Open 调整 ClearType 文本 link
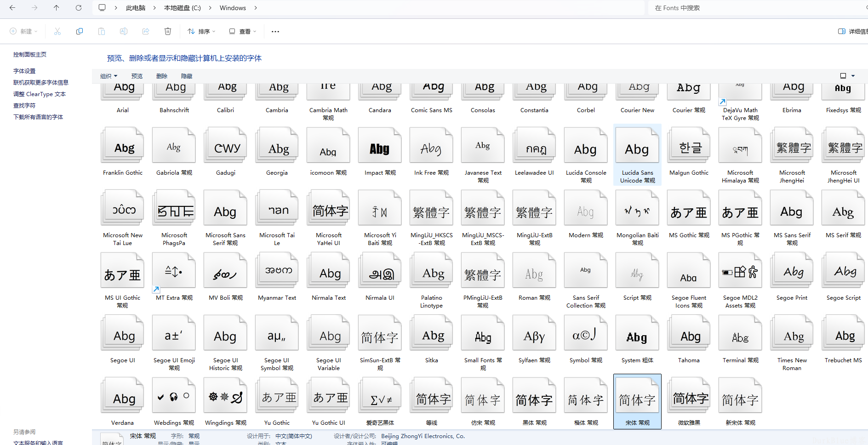This screenshot has height=445, width=868. pyautogui.click(x=40, y=94)
